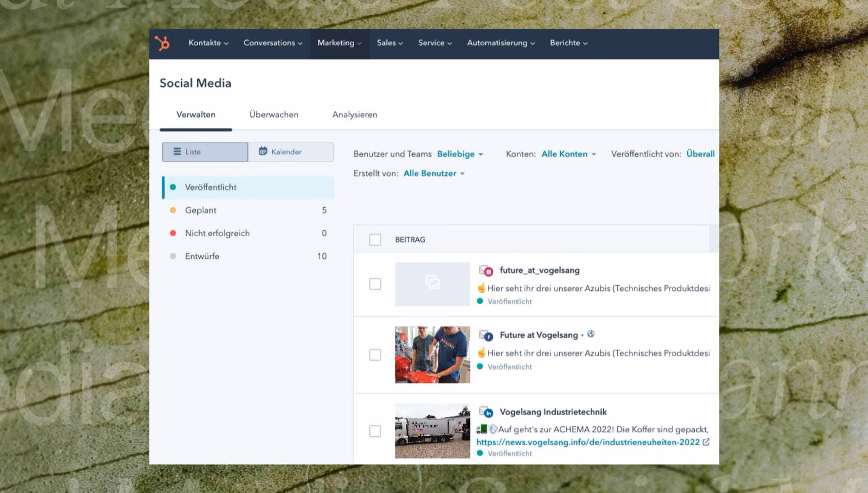Click the Geplant count 5
This screenshot has width=868, height=493.
pyautogui.click(x=324, y=211)
